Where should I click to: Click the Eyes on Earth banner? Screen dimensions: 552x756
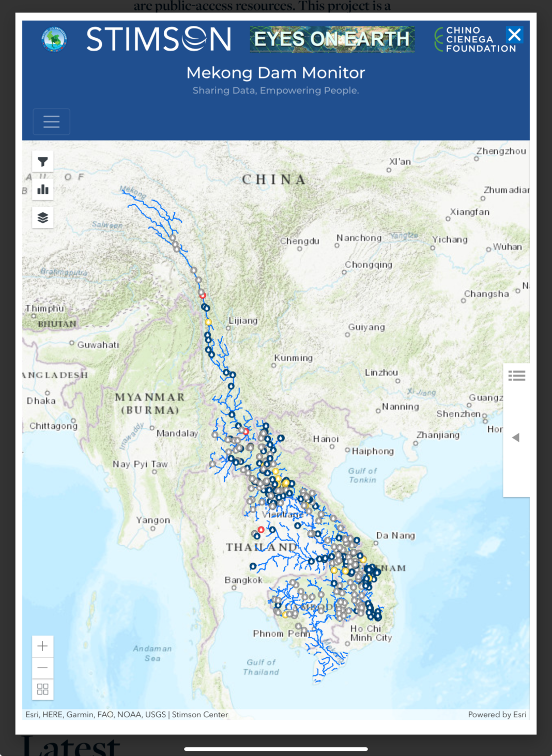(332, 39)
